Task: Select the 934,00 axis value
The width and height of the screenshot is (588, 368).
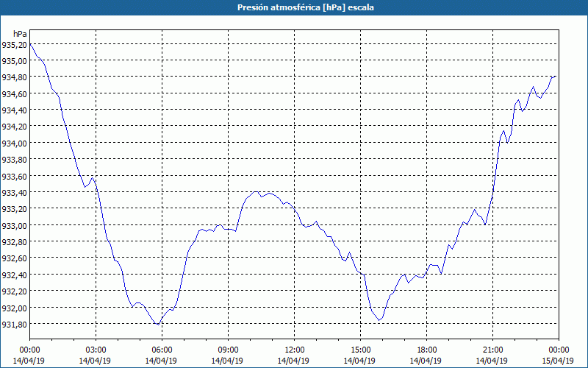Action: click(x=14, y=144)
